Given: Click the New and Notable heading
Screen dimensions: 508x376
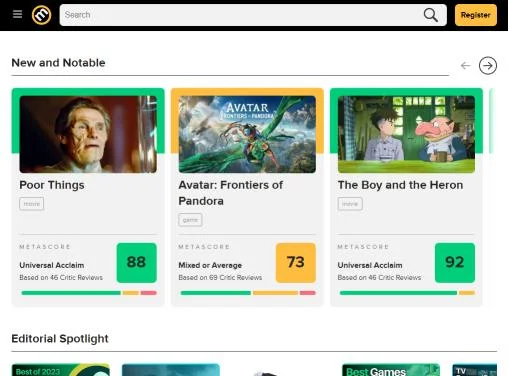Looking at the screenshot, I should 58,63.
